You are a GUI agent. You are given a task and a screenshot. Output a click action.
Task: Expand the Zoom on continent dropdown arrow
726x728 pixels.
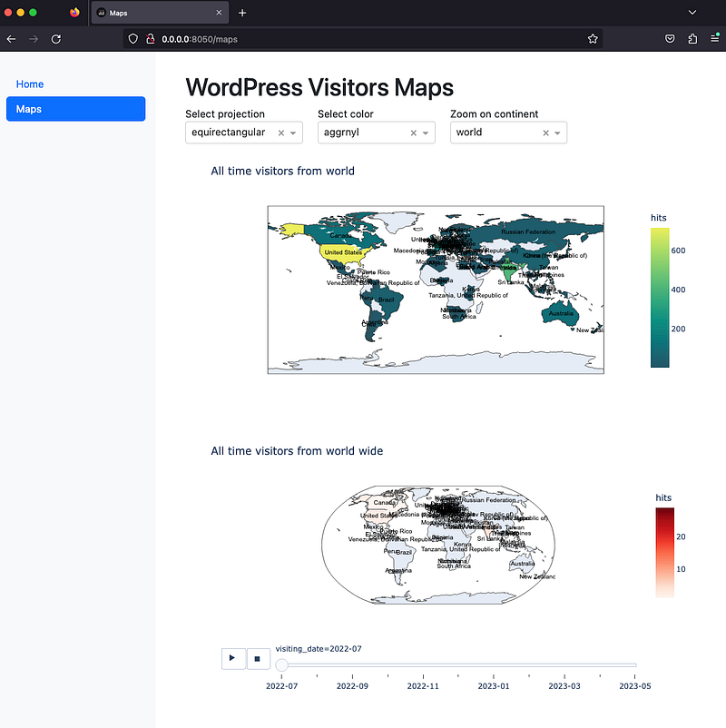click(557, 133)
